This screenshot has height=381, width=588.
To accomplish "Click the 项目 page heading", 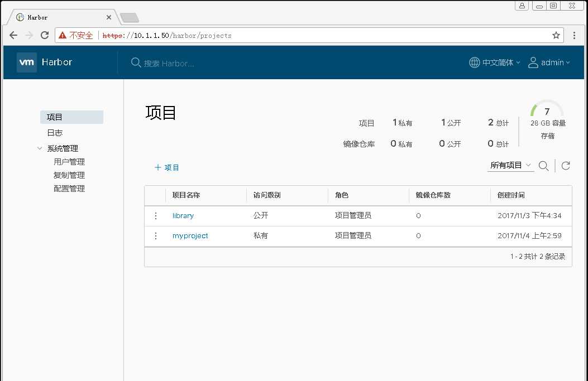I will click(161, 113).
